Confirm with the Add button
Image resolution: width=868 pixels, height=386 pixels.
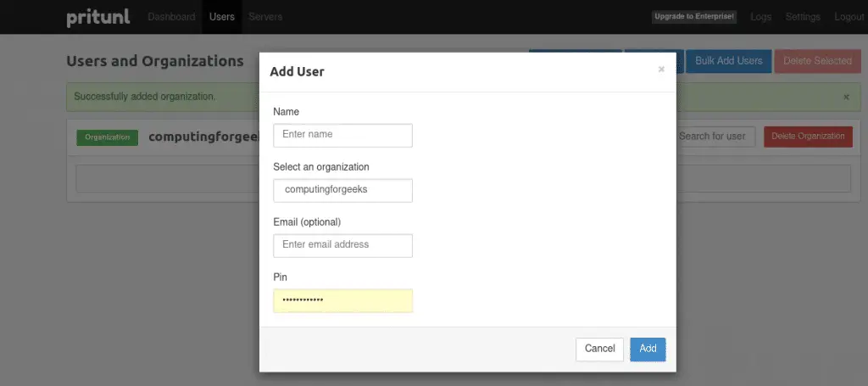pos(648,349)
